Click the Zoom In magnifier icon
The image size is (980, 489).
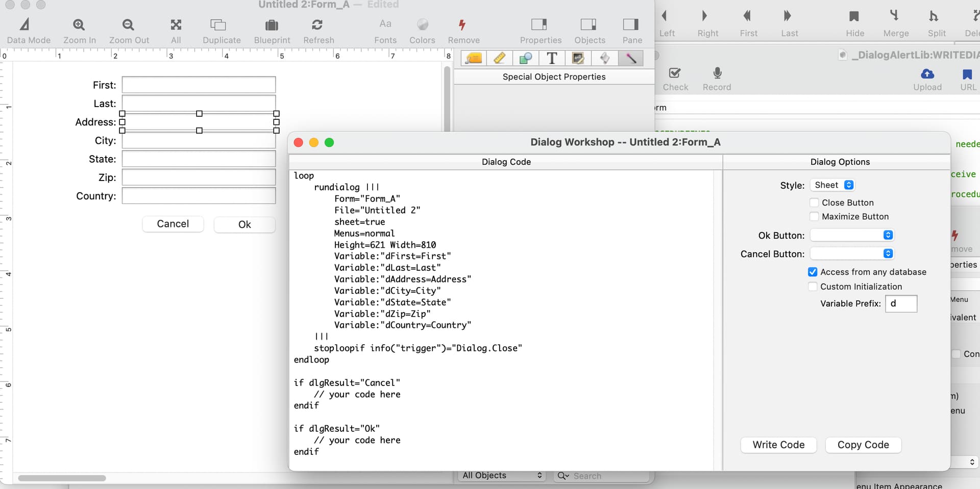tap(79, 24)
